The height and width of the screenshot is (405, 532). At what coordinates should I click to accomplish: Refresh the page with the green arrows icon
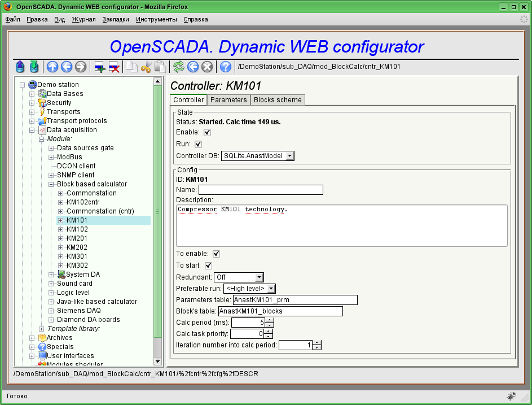click(179, 67)
